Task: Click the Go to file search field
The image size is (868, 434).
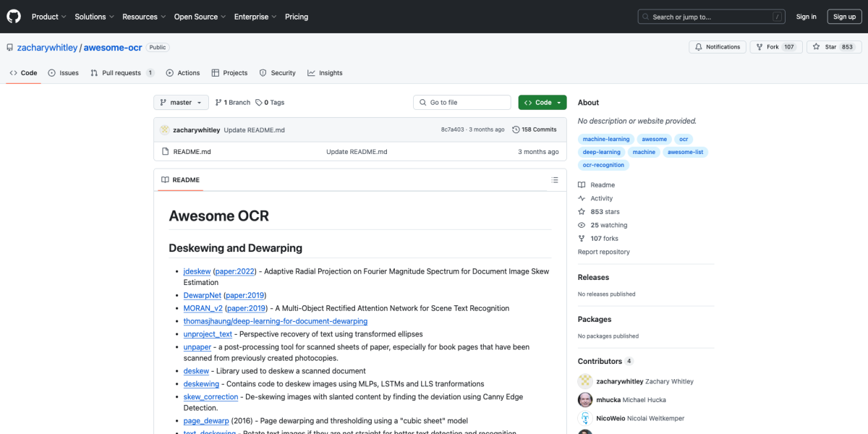Action: tap(461, 102)
